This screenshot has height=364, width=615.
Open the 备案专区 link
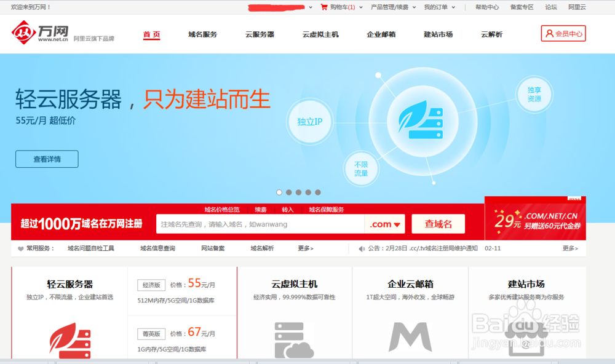pyautogui.click(x=522, y=7)
